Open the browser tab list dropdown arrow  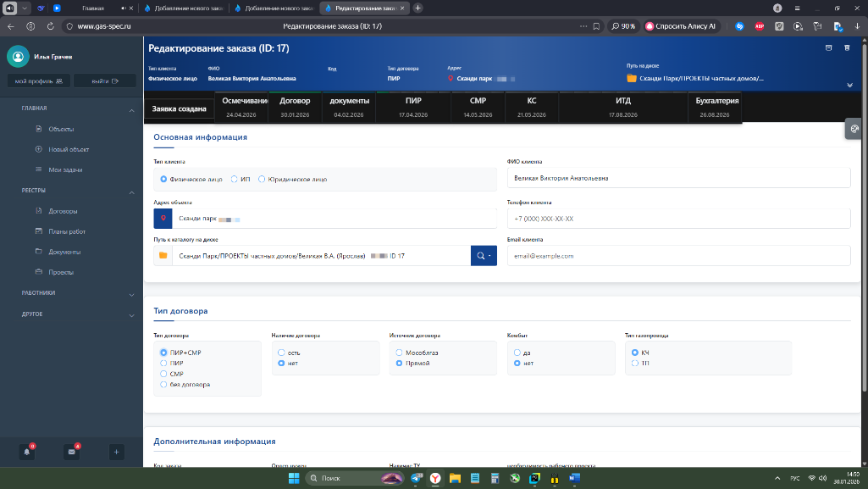click(25, 8)
